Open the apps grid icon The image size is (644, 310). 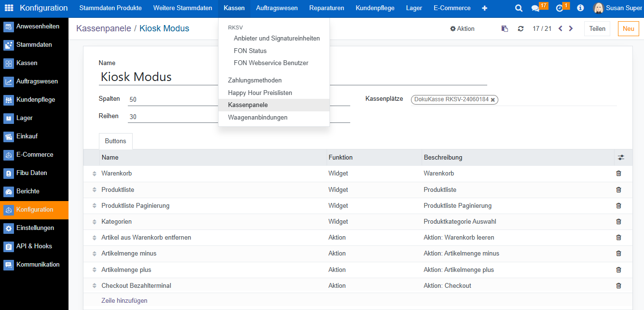click(x=9, y=8)
